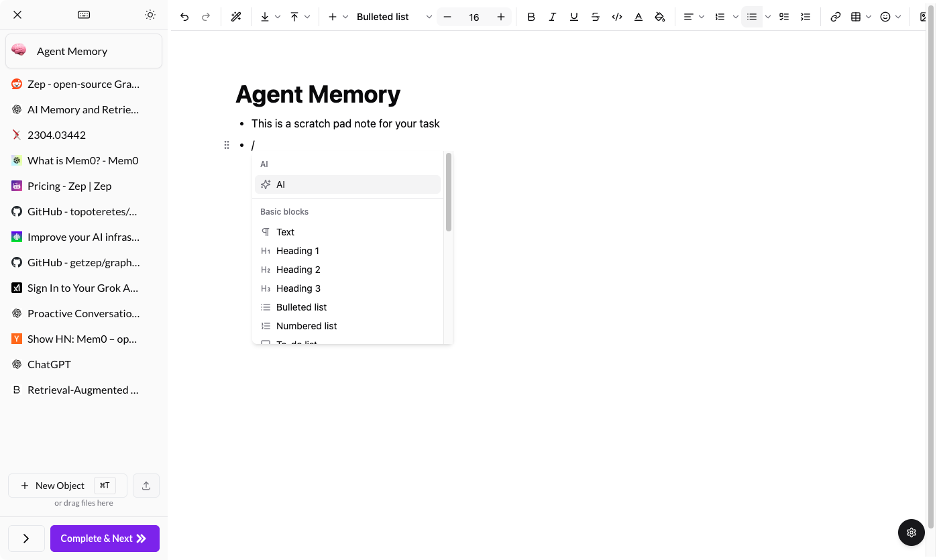Click the keyboard shortcuts icon

tap(84, 15)
